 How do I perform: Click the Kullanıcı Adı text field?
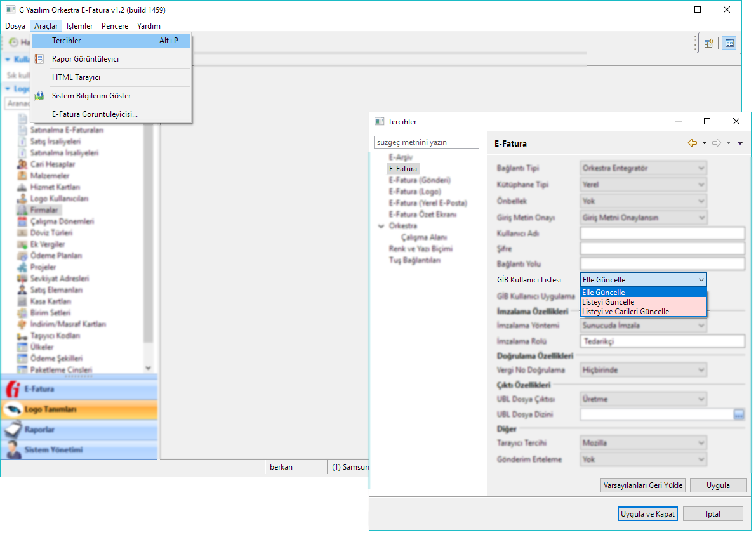pos(662,234)
